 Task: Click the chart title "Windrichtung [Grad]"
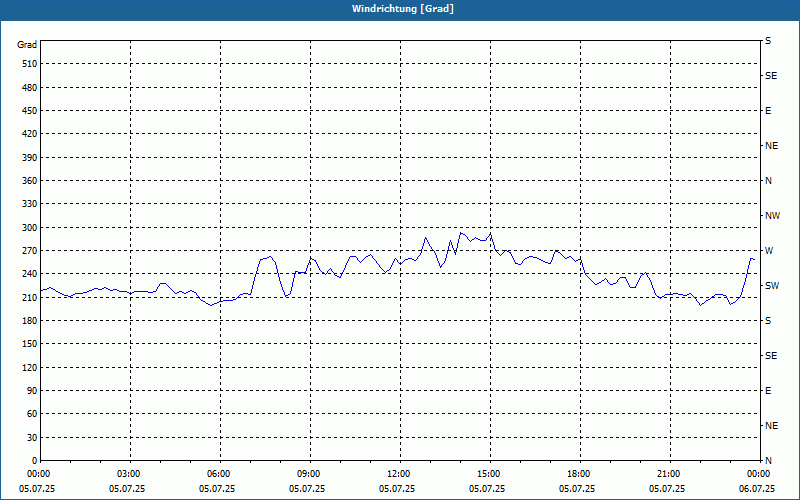pyautogui.click(x=403, y=9)
